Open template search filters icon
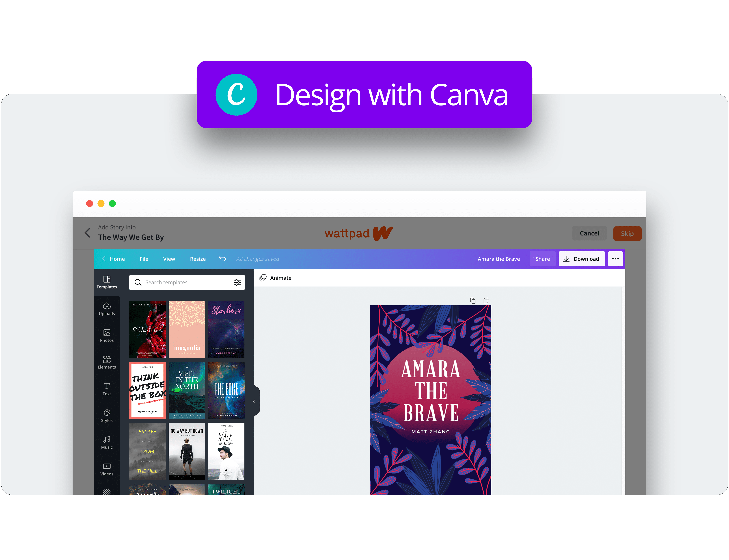 (x=237, y=282)
